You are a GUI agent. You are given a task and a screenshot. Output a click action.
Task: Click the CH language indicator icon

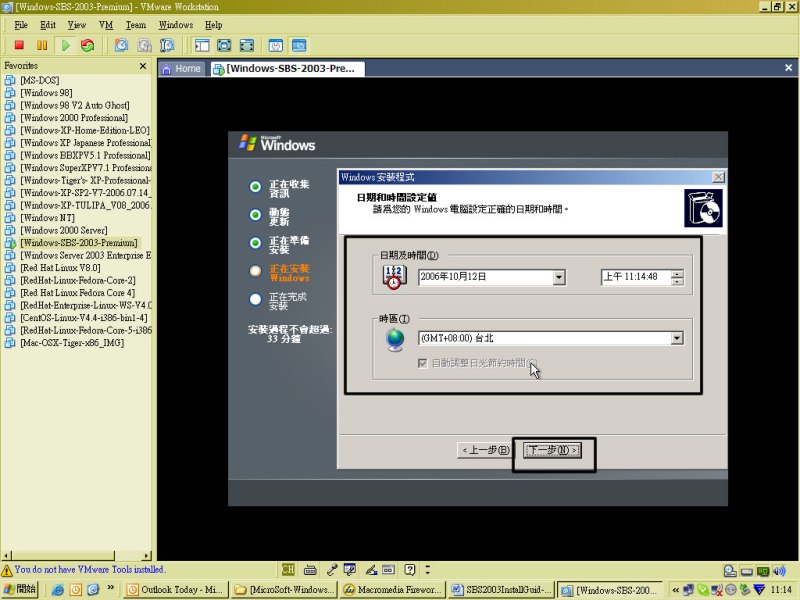click(x=288, y=569)
